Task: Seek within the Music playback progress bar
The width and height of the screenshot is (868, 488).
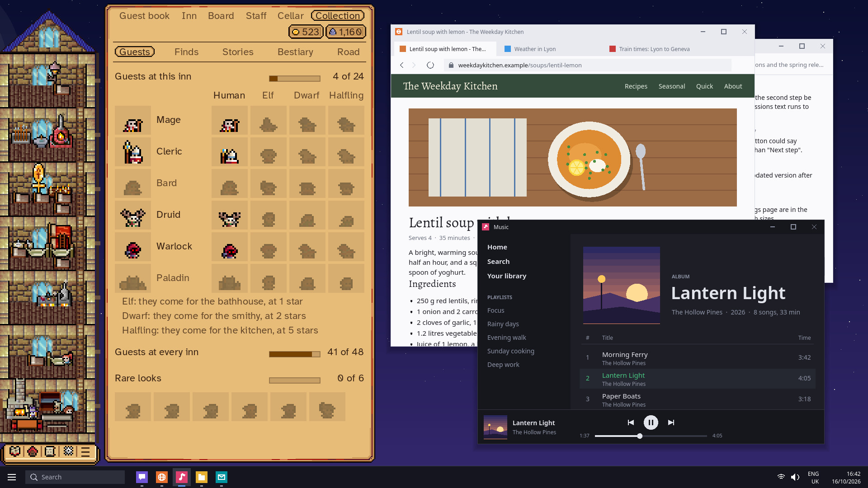Action: 651,436
